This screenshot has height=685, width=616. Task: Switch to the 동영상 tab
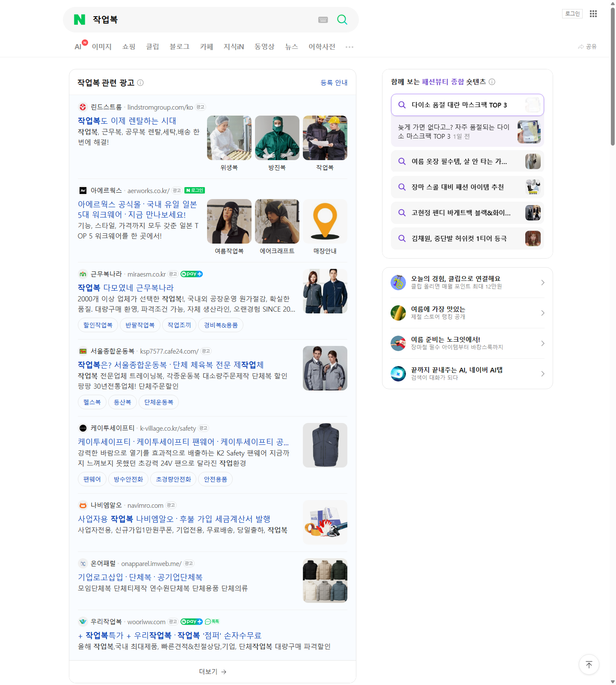[264, 47]
